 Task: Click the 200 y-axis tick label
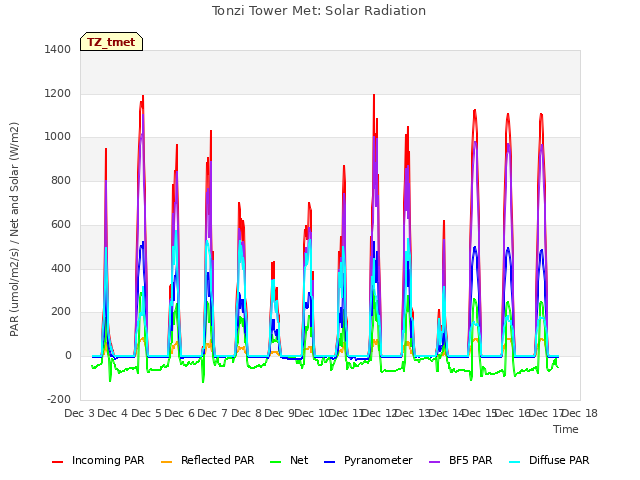[x=61, y=312]
